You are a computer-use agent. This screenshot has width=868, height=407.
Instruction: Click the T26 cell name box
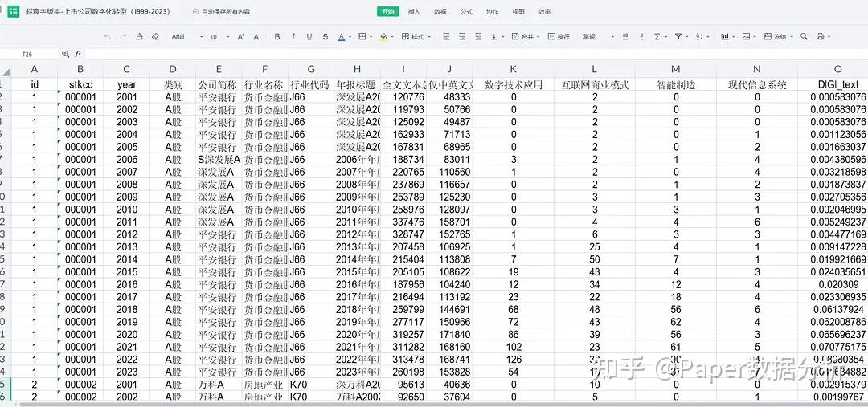[27, 55]
